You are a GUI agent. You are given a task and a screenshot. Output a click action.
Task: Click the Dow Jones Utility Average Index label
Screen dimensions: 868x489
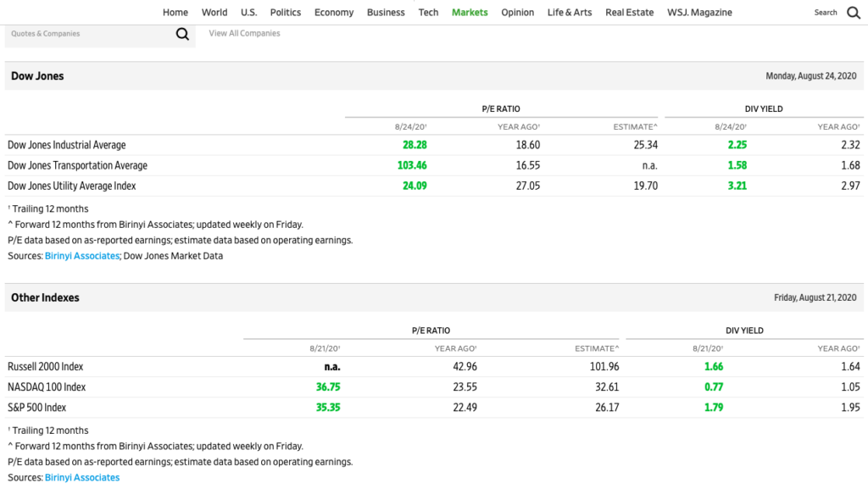(71, 186)
